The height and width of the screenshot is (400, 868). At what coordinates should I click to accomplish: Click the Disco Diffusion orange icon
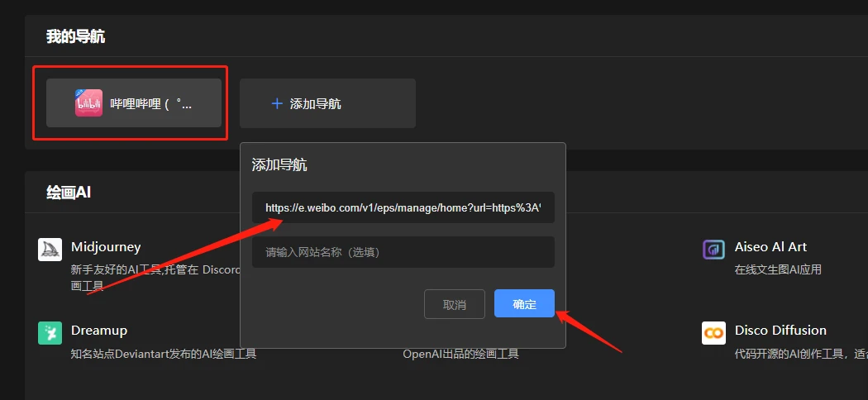coord(713,333)
